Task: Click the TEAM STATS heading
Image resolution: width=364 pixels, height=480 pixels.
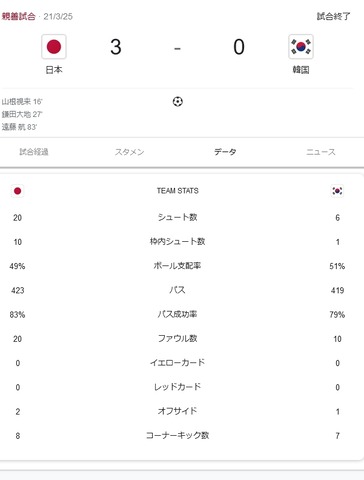Action: 178,191
